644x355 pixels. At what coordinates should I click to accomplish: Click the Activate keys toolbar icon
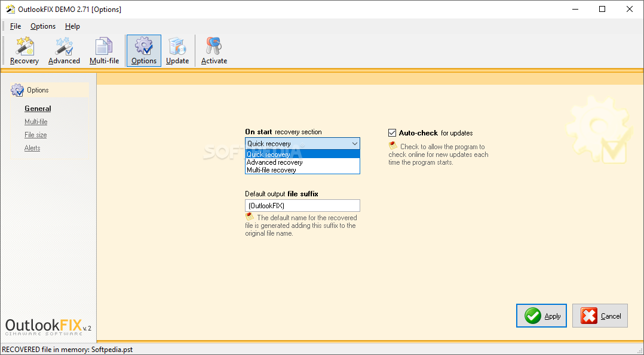(214, 51)
